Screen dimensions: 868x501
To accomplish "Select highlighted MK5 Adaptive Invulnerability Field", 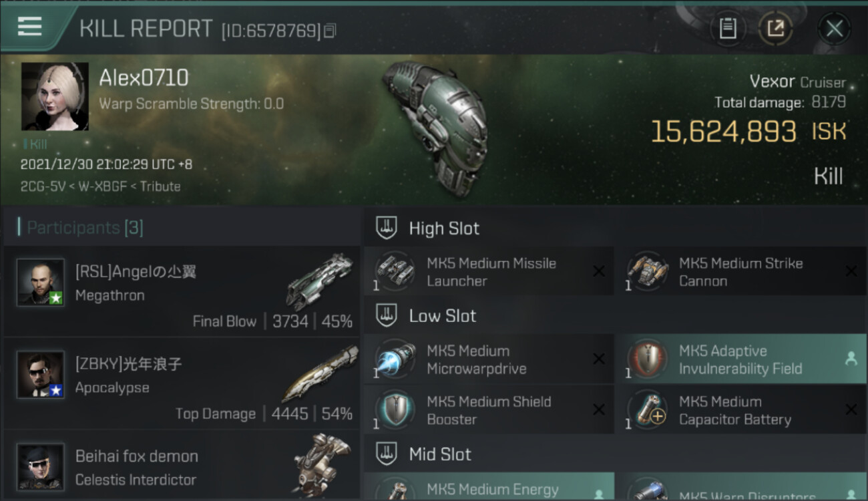I will [x=741, y=359].
